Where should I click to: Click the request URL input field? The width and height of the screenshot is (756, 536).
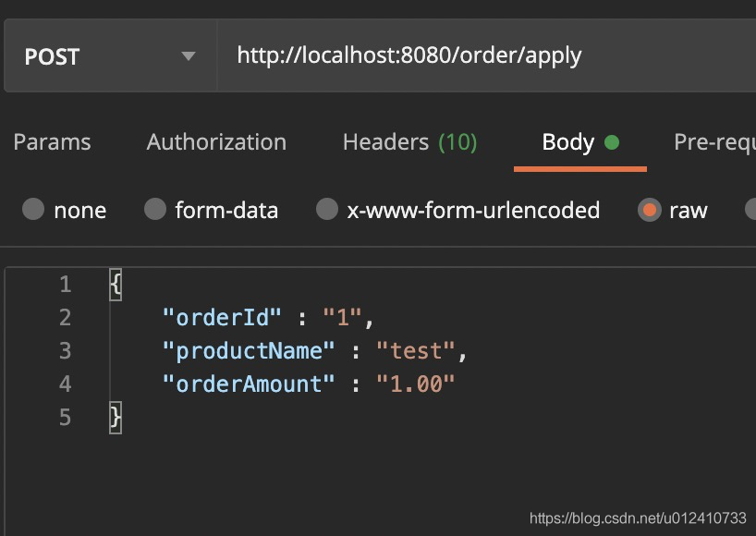(481, 56)
